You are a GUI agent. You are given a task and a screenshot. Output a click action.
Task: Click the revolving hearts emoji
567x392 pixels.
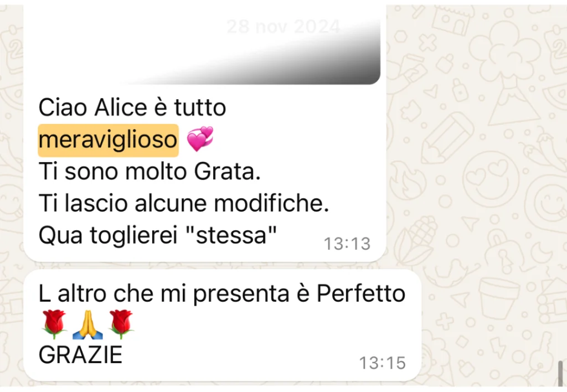click(200, 139)
